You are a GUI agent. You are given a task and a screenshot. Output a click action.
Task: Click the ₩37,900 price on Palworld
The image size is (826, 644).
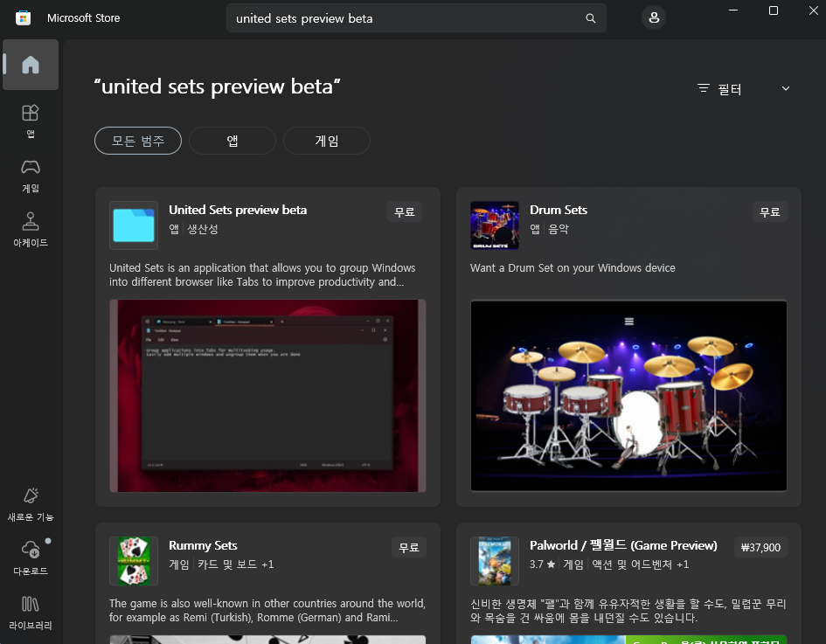[x=760, y=547]
